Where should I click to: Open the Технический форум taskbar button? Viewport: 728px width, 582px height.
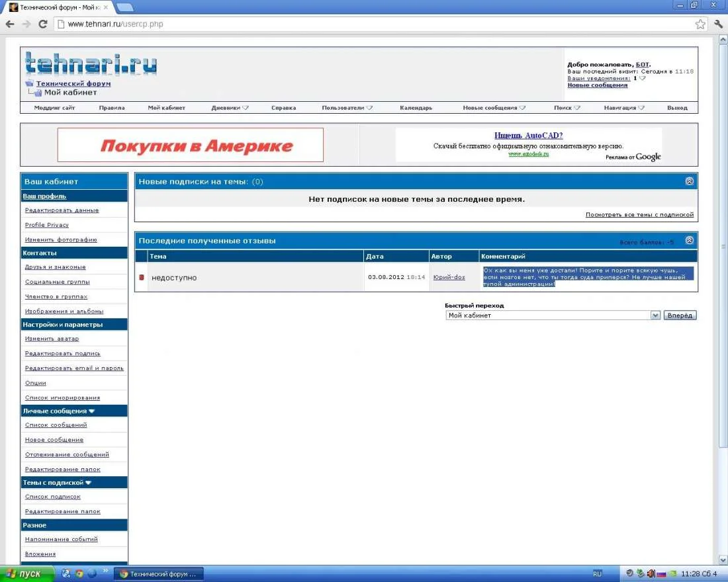tap(158, 574)
